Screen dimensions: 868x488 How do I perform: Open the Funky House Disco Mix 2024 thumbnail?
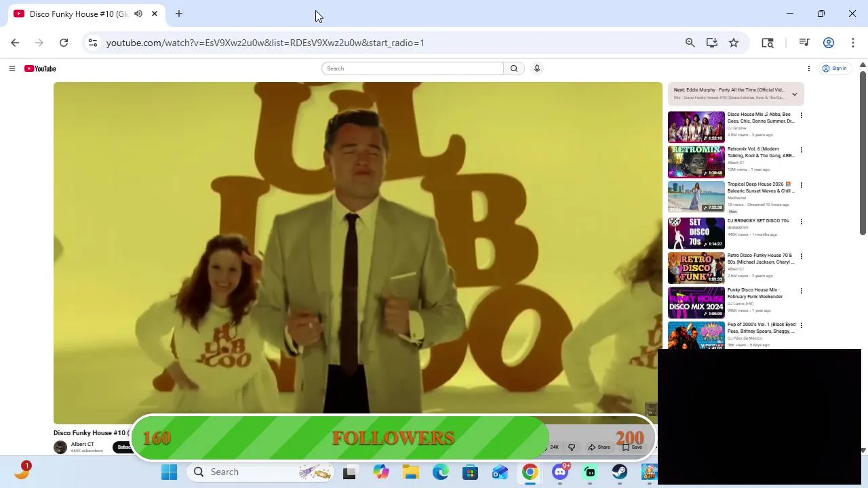pos(696,302)
